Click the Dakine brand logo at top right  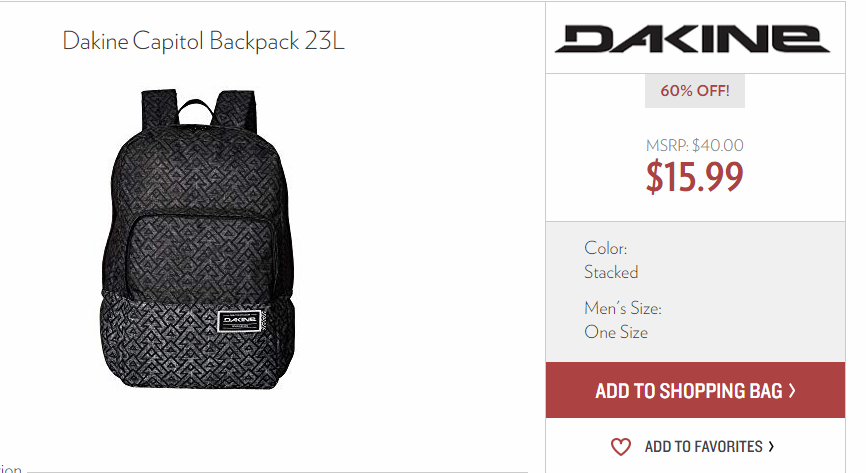pos(692,39)
